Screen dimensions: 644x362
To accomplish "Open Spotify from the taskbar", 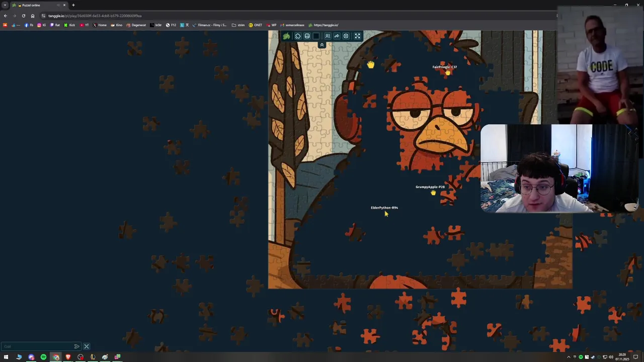I will point(43,357).
